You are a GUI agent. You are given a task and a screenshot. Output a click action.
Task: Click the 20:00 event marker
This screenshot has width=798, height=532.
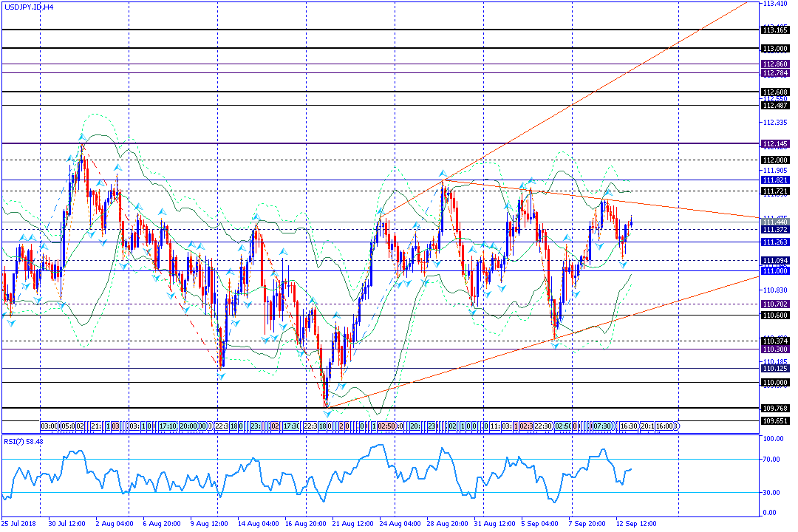pyautogui.click(x=188, y=426)
